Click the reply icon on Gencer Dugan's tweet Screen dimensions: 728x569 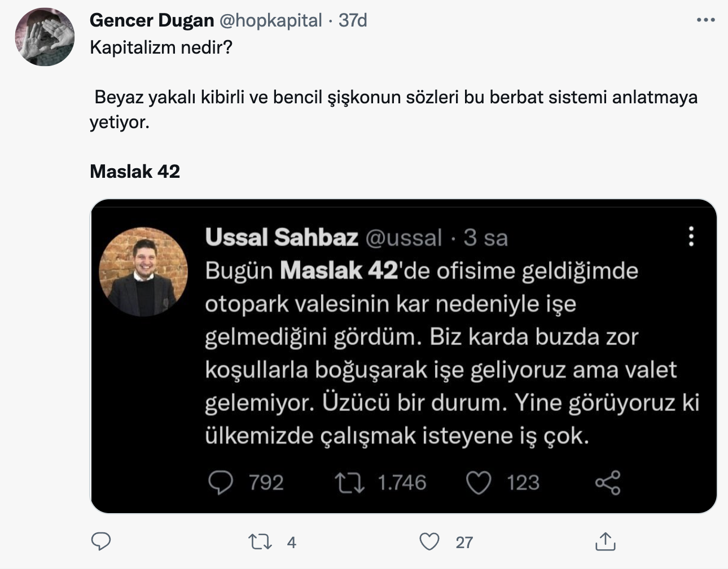101,541
